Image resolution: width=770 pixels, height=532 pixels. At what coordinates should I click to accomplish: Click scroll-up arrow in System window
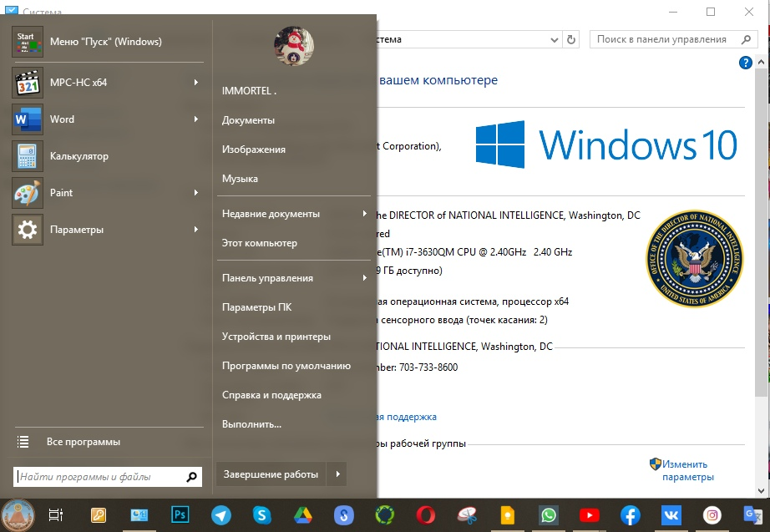pos(761,62)
